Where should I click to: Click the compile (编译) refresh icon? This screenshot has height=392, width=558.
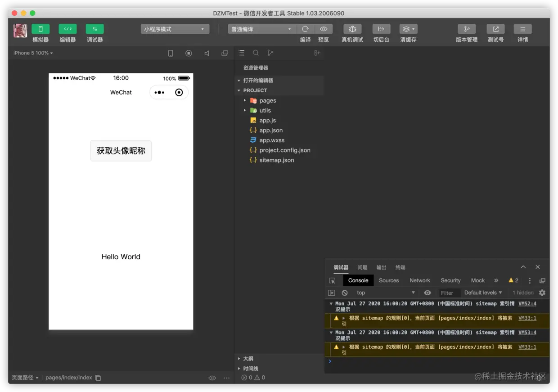[x=306, y=29]
